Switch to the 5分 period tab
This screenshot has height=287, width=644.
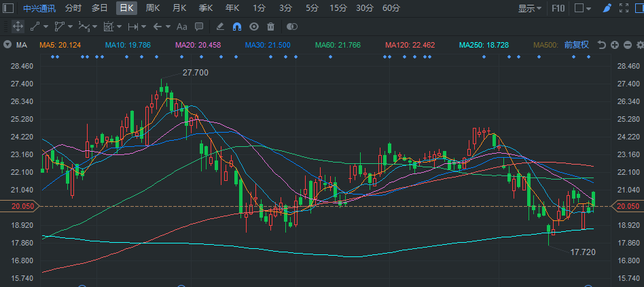[x=312, y=7]
